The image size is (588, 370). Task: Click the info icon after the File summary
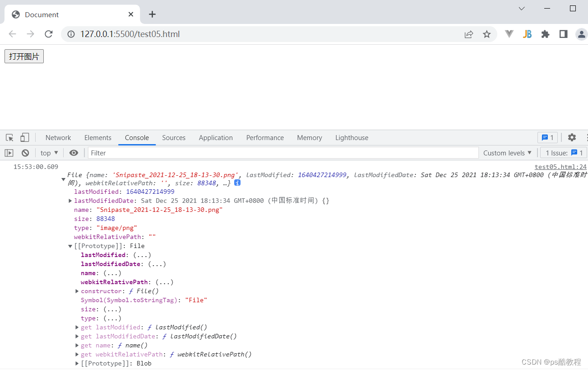(x=237, y=183)
